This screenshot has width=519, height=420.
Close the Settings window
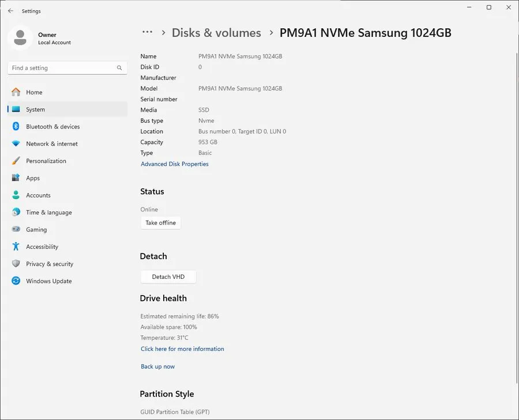[509, 7]
